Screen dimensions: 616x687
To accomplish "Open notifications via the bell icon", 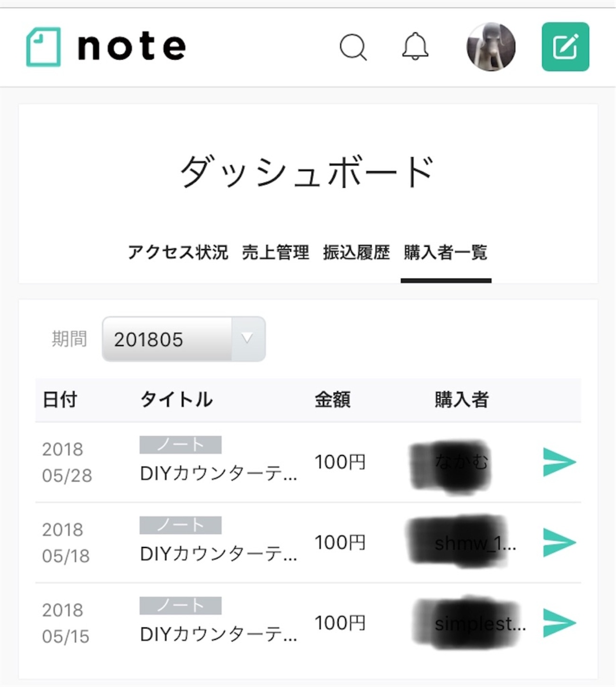I will tap(415, 47).
